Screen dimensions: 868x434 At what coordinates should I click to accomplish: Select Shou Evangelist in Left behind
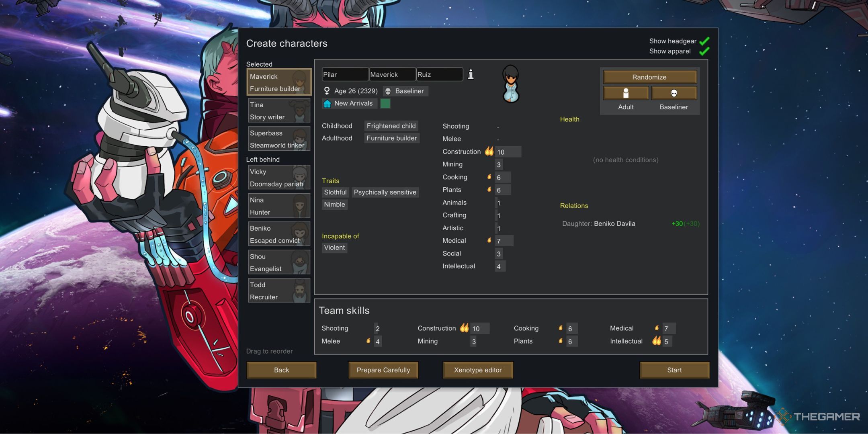(x=279, y=262)
